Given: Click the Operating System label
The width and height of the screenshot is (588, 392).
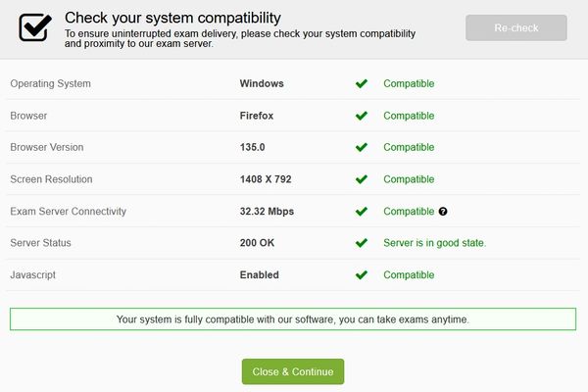Looking at the screenshot, I should coord(50,84).
